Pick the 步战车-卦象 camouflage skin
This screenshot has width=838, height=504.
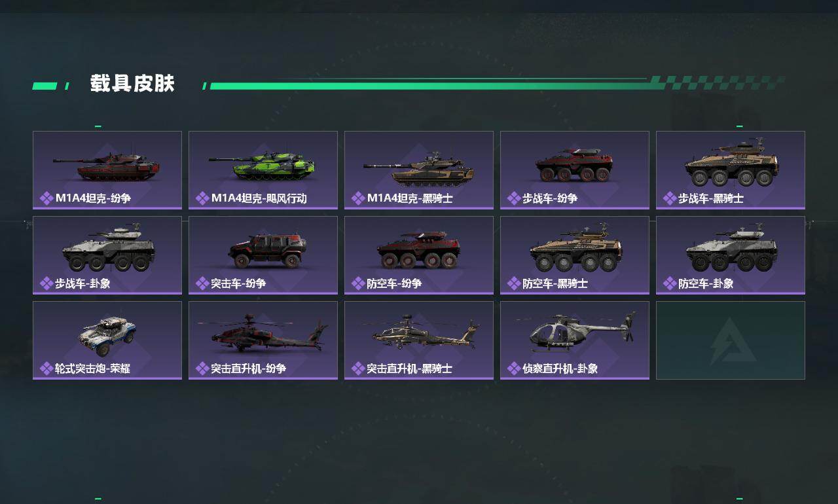107,255
